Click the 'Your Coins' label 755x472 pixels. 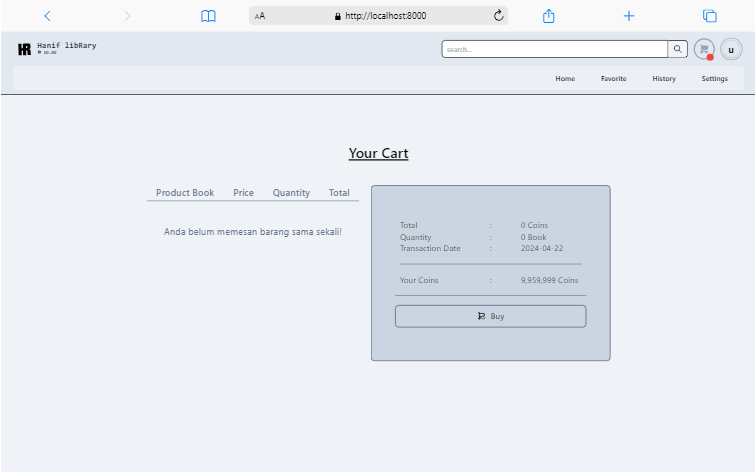pos(419,280)
